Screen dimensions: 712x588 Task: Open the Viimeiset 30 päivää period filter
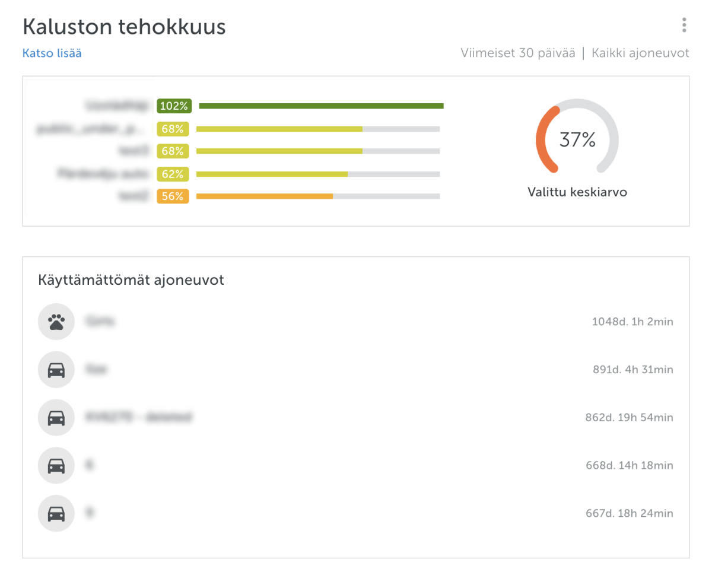[x=517, y=53]
